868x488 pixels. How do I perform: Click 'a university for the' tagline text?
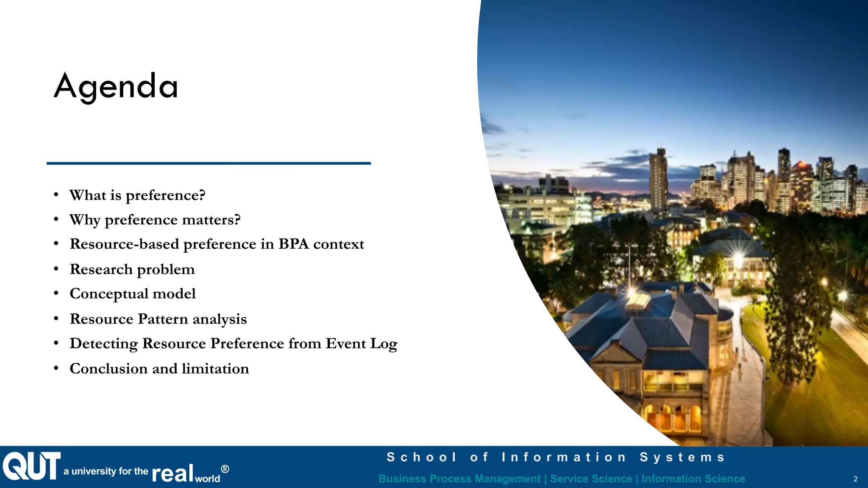click(x=106, y=471)
